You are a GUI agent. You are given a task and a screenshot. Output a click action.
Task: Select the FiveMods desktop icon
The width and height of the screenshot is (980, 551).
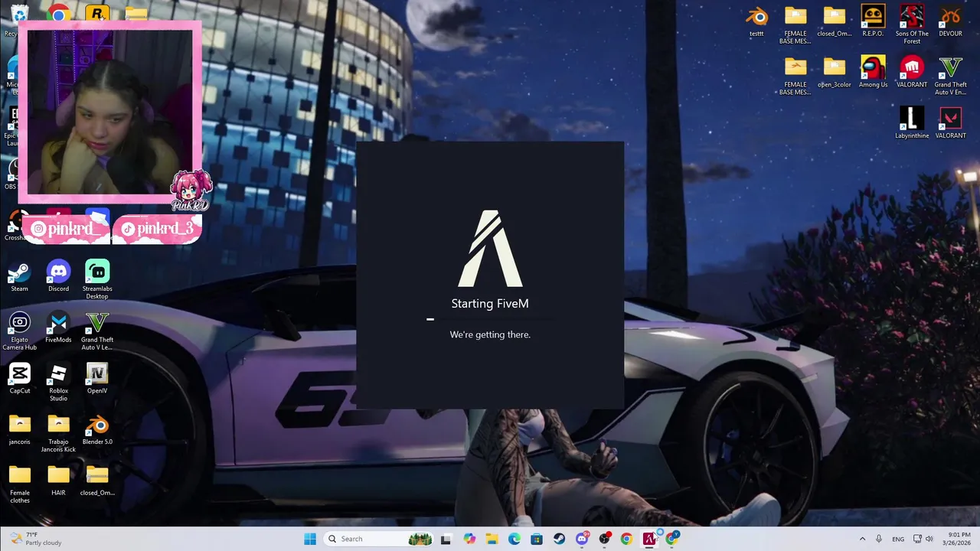click(58, 328)
